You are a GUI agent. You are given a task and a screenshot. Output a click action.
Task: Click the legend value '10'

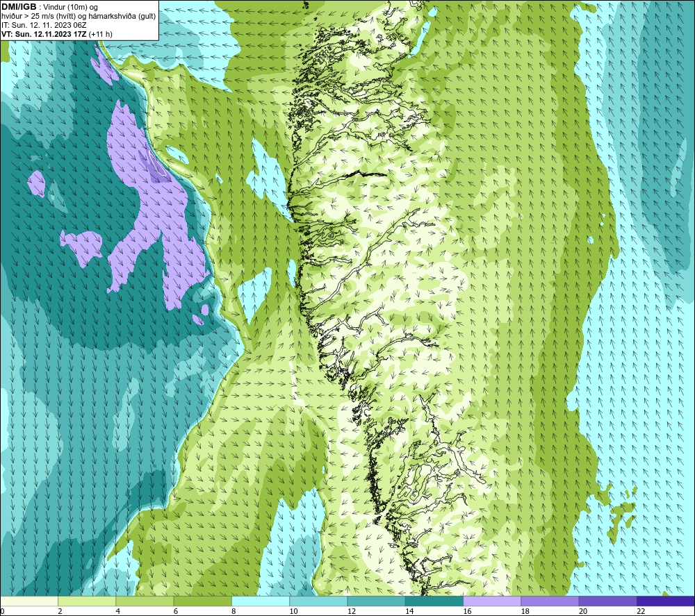(x=293, y=612)
